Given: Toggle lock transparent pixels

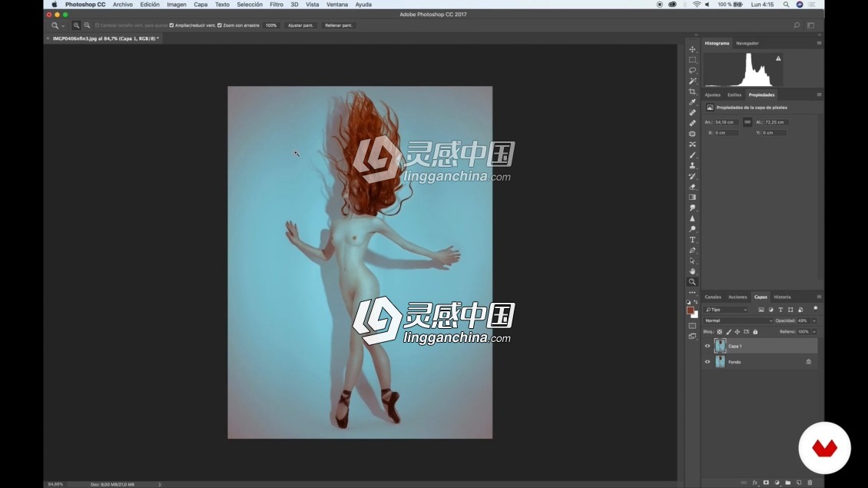Looking at the screenshot, I should pyautogui.click(x=720, y=332).
